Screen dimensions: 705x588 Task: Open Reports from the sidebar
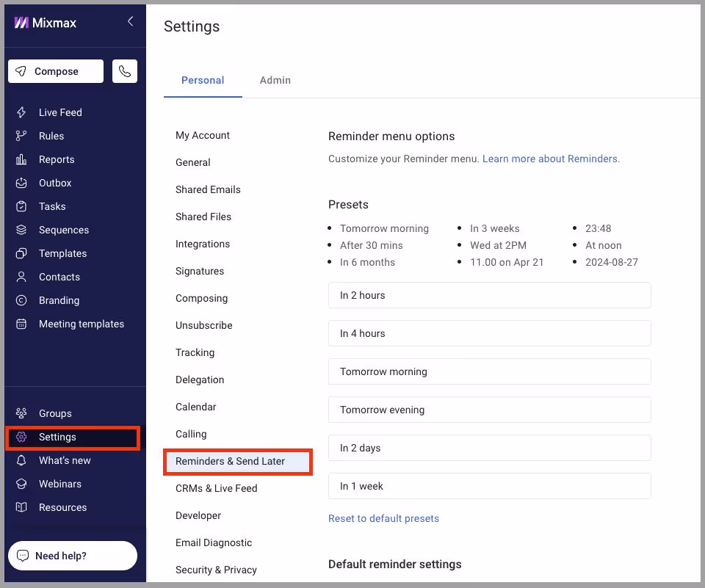57,159
